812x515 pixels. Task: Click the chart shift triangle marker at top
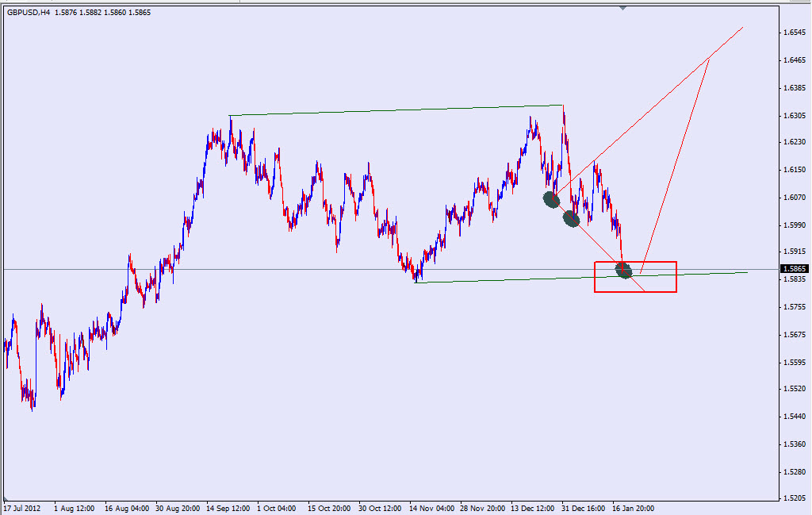tap(622, 8)
